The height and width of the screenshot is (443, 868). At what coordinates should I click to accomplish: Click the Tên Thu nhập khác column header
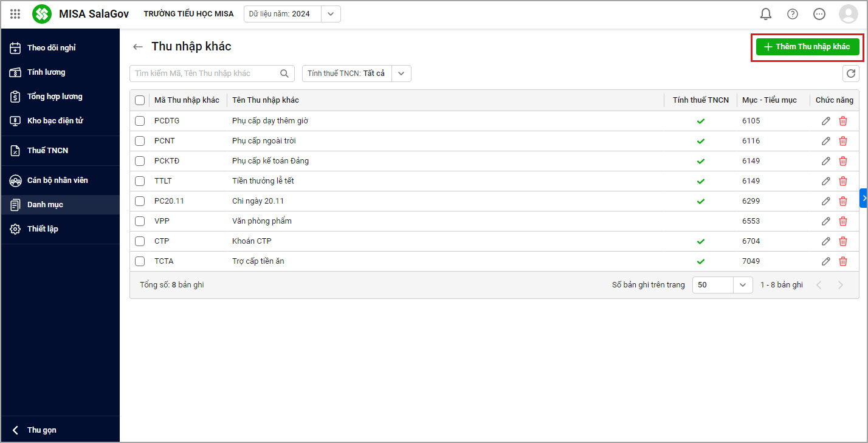coord(265,100)
